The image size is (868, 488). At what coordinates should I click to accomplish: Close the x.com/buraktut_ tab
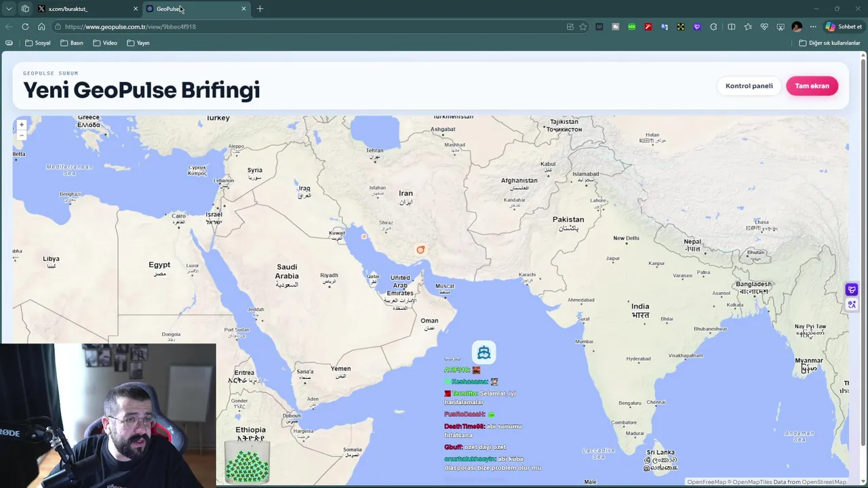point(136,9)
